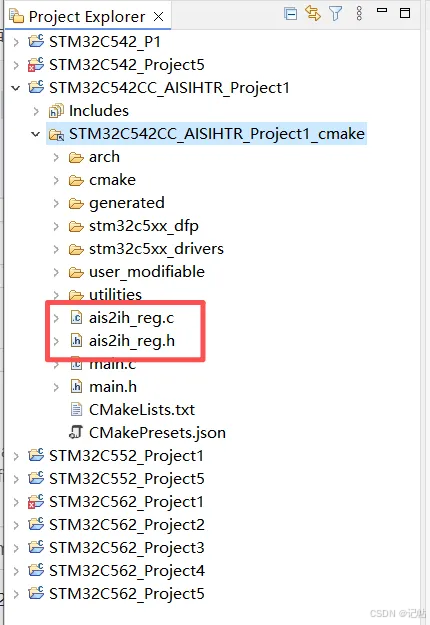Expand the generated folder
The image size is (430, 625).
(56, 204)
